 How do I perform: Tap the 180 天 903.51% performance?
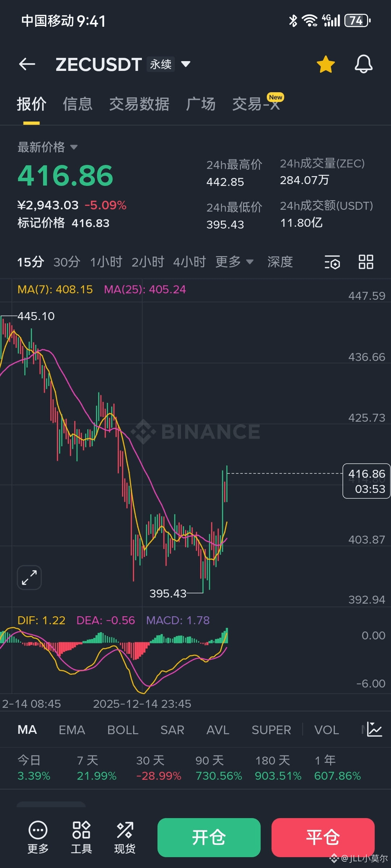(278, 768)
